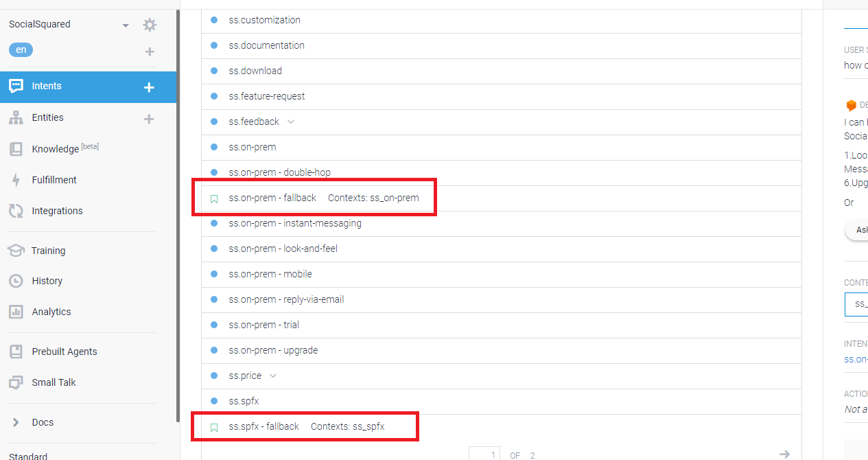Click the Training graduation cap icon
This screenshot has height=460, width=868.
click(16, 251)
